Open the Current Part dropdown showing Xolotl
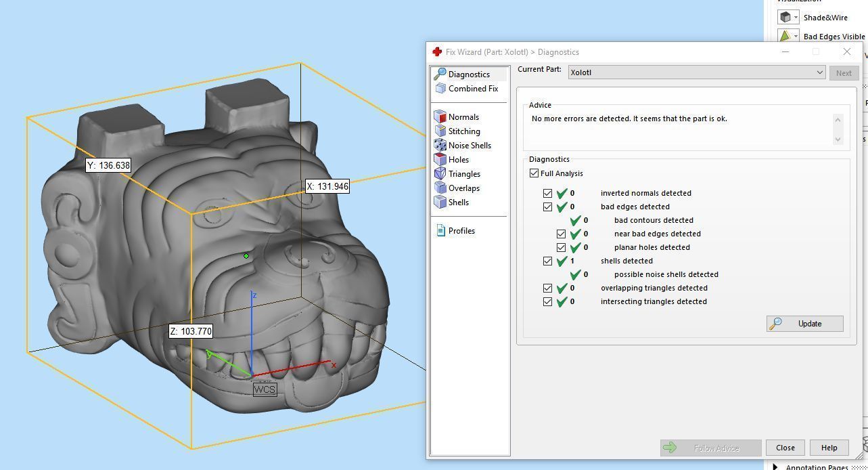Viewport: 868px width, 470px height. [697, 72]
